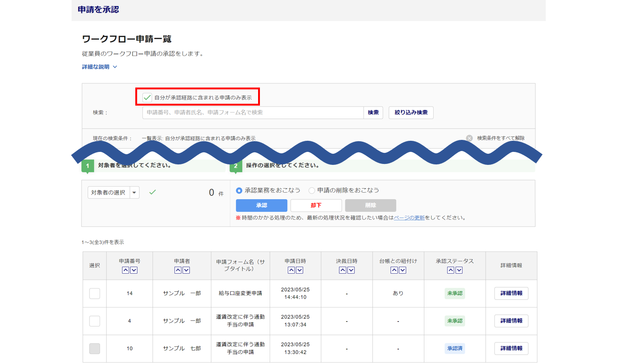This screenshot has height=364, width=619.
Task: Sort 決裁日時 column descending arrow
Action: click(x=351, y=270)
